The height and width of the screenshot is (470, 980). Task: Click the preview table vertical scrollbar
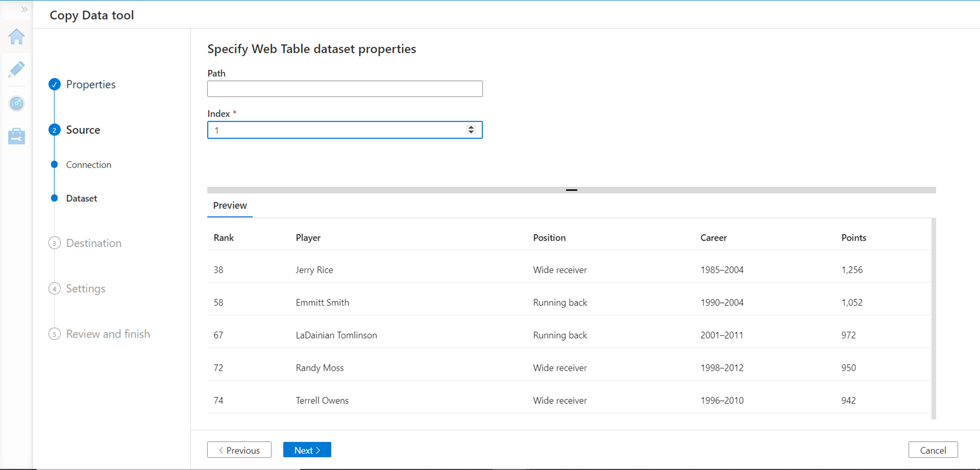(x=933, y=319)
